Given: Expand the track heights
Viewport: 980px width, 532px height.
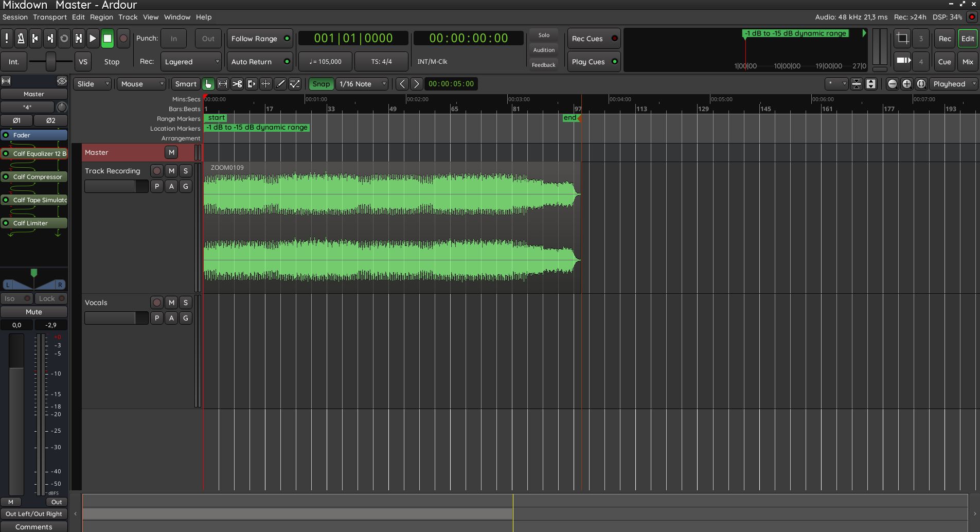Looking at the screenshot, I should click(x=871, y=84).
